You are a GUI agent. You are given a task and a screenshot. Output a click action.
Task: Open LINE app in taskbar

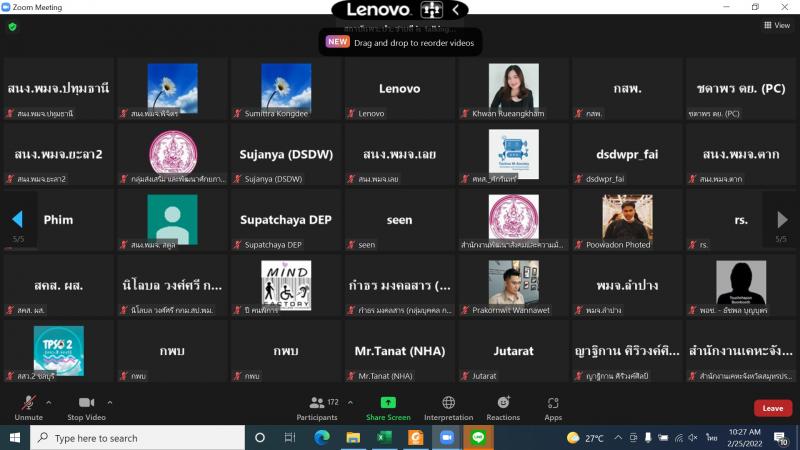[478, 438]
